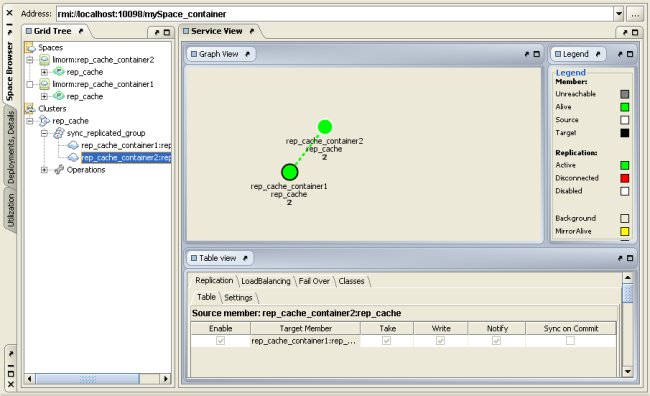The height and width of the screenshot is (396, 650).
Task: Select the Space Browser side tab
Action: [x=10, y=71]
